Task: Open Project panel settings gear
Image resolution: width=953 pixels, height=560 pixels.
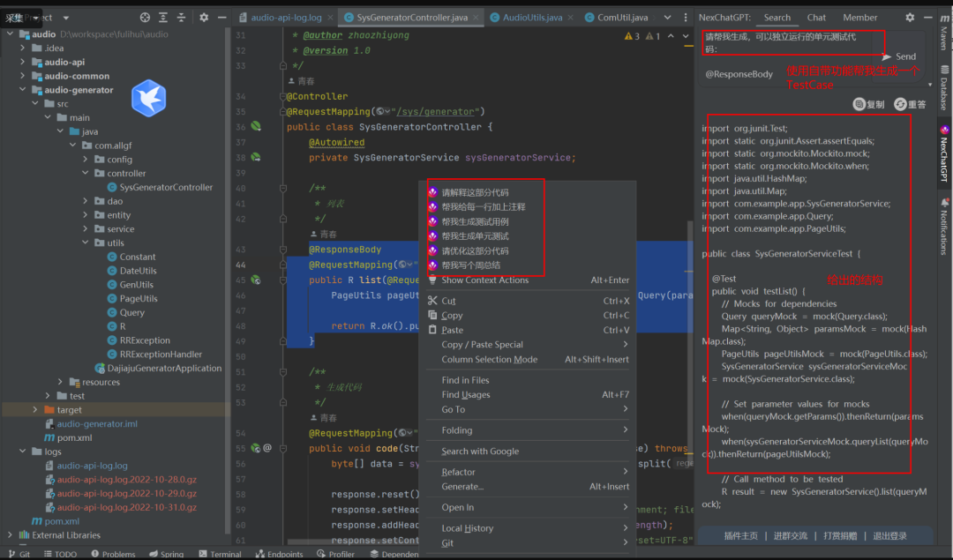Action: 204,18
